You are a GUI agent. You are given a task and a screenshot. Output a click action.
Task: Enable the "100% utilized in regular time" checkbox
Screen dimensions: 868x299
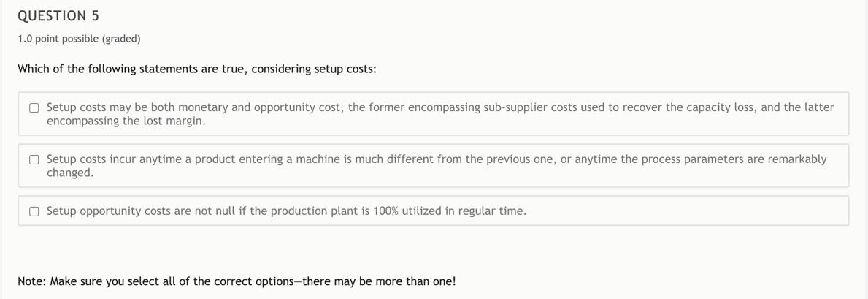(x=34, y=211)
